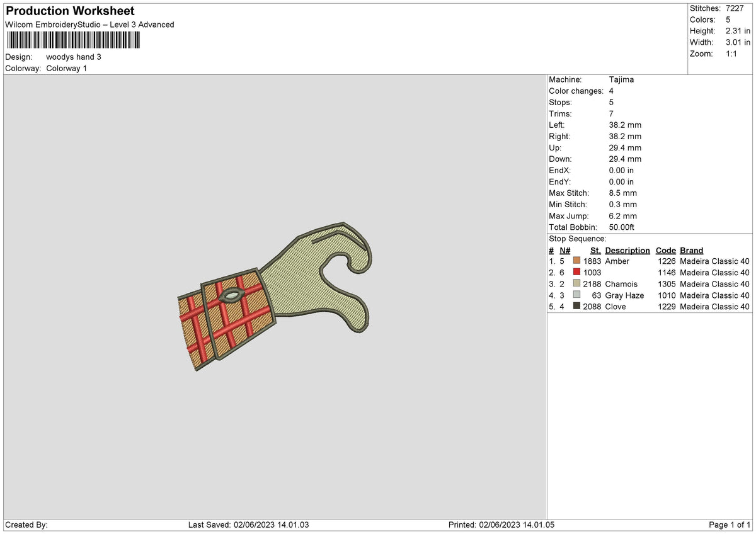Click the embroidered hand design preview
The width and height of the screenshot is (756, 534).
click(276, 296)
